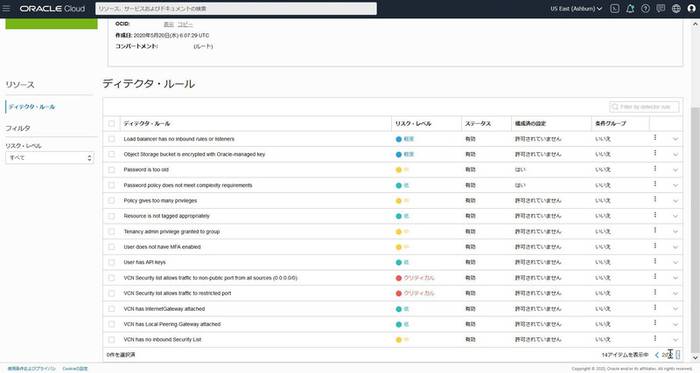Sort by status column header

(478, 124)
